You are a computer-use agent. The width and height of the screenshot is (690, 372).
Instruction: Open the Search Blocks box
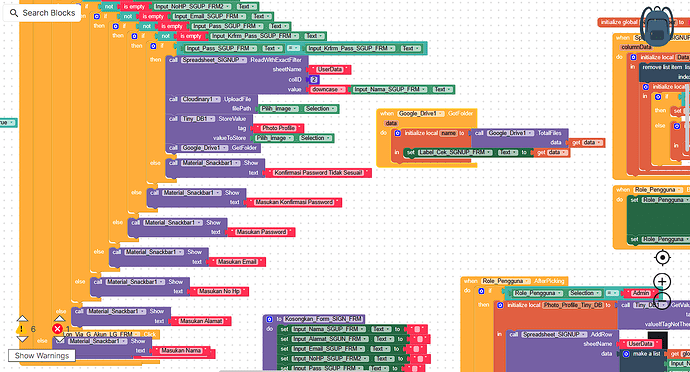42,13
